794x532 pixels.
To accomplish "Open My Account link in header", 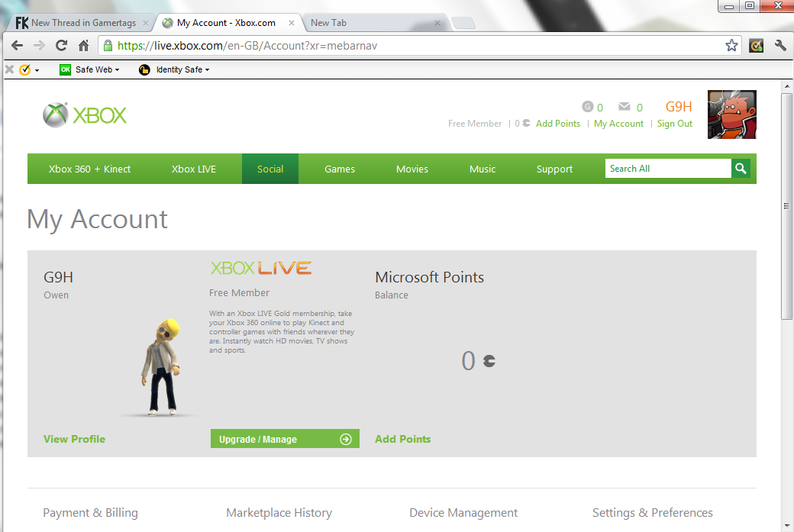I will pyautogui.click(x=619, y=123).
